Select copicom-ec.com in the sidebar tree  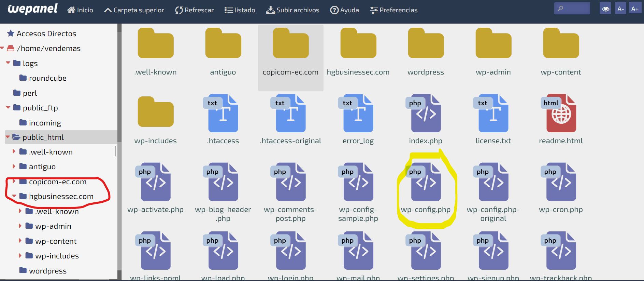tap(53, 182)
